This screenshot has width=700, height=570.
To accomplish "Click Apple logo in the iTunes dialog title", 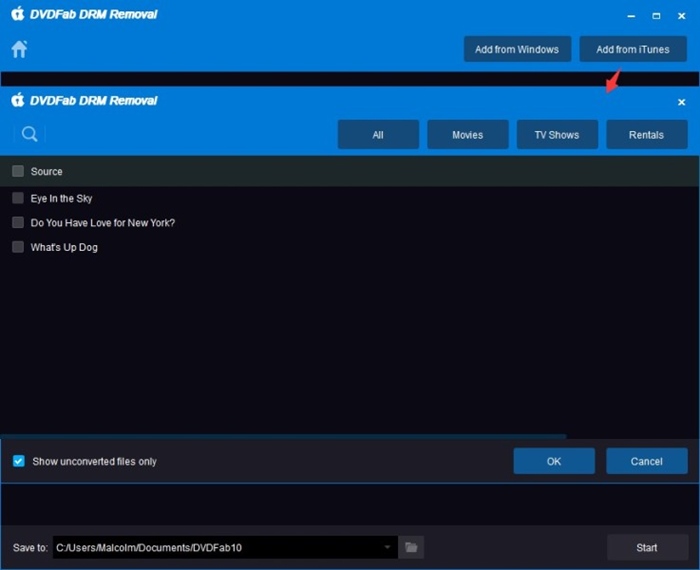I will (18, 100).
